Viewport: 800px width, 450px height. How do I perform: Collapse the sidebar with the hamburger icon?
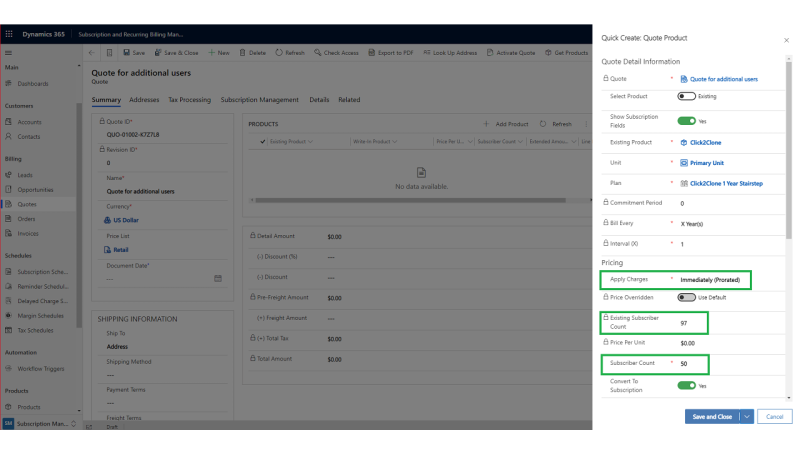(x=9, y=52)
